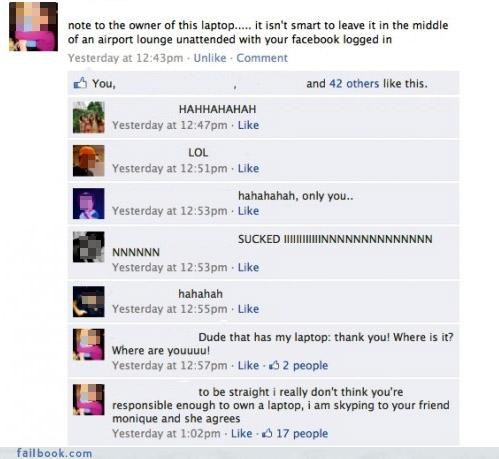
Task: Open the HAHHAHAHAH commenter's avatar
Action: [89, 117]
